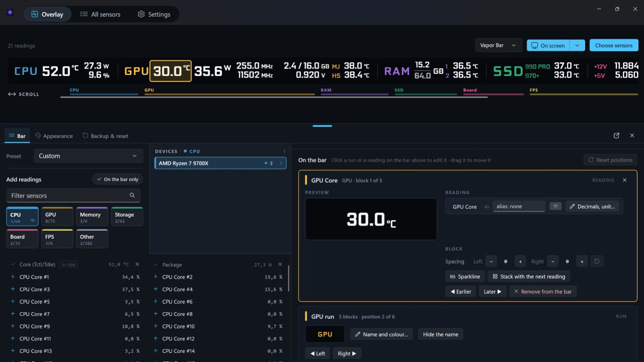Switch to the Appearance tab
Screen dimensions: 644x362
(x=54, y=136)
